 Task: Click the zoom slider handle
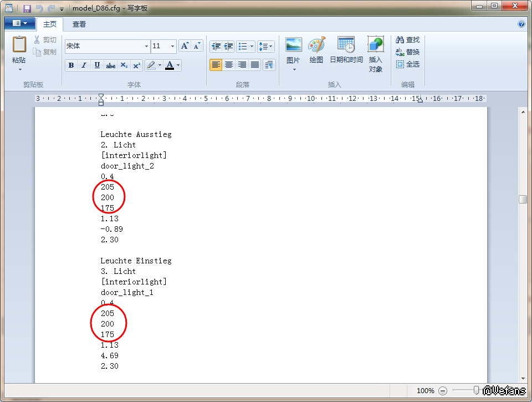point(476,390)
